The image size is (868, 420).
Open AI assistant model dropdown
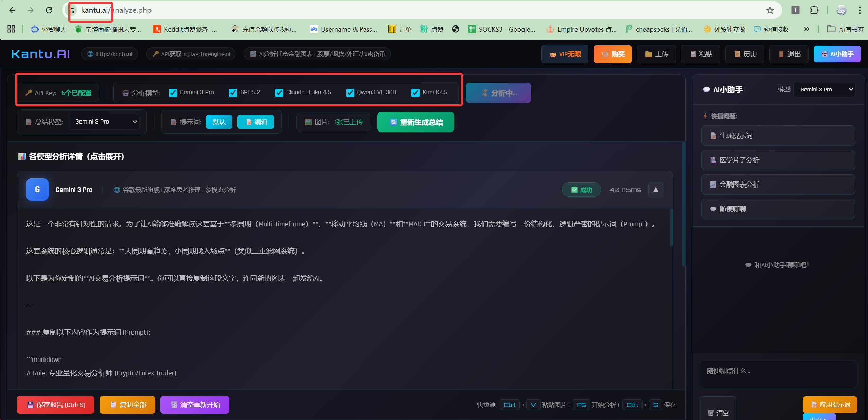(x=824, y=90)
